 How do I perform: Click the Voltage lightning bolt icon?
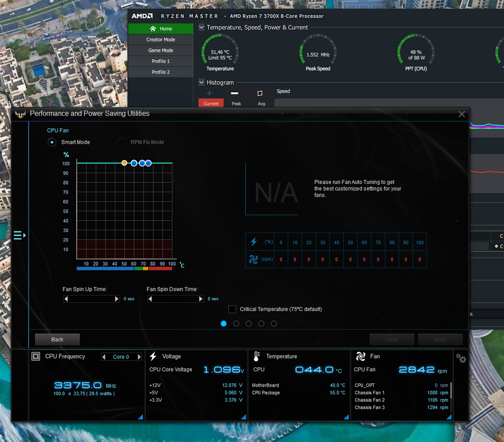click(153, 356)
